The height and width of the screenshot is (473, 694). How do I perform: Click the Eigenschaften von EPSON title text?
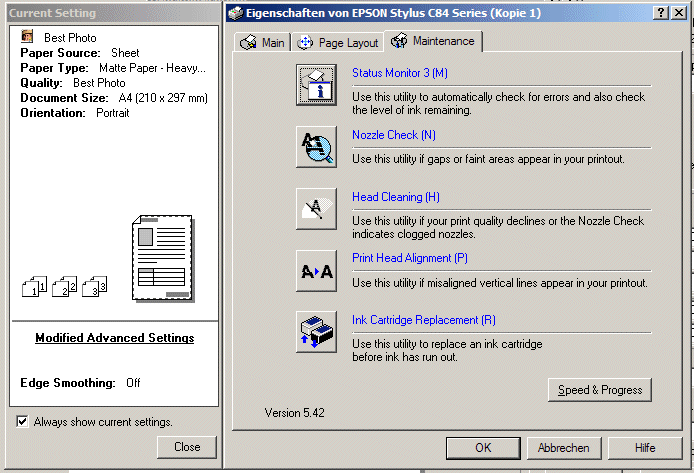pos(393,13)
